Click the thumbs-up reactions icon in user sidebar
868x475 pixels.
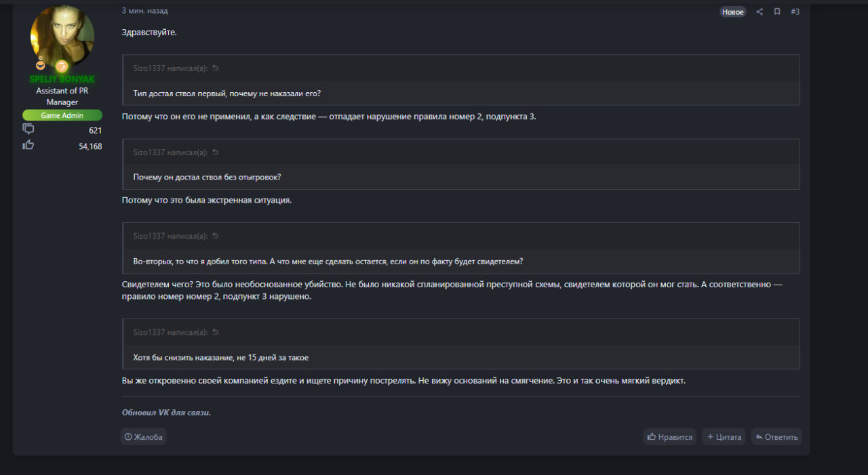coord(28,144)
